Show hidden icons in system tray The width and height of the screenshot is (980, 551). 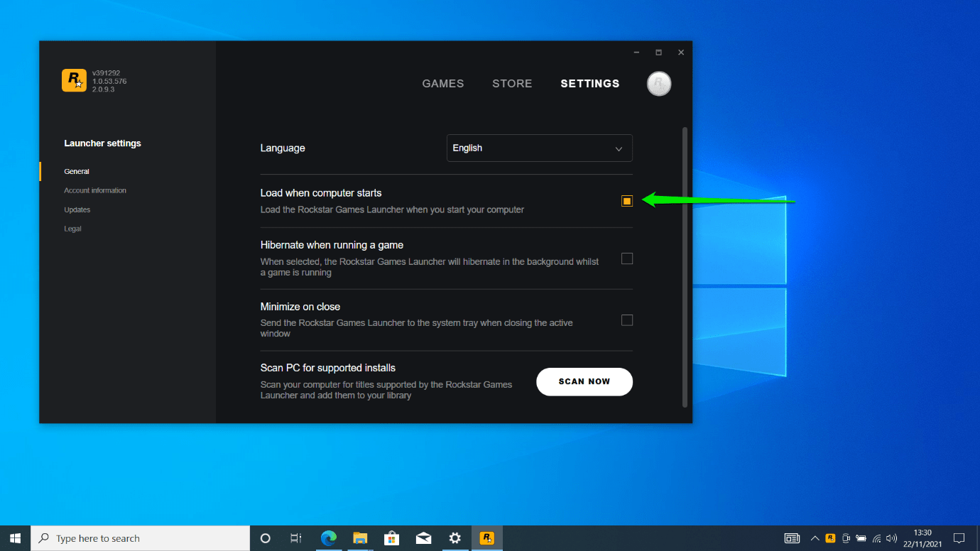tap(815, 538)
